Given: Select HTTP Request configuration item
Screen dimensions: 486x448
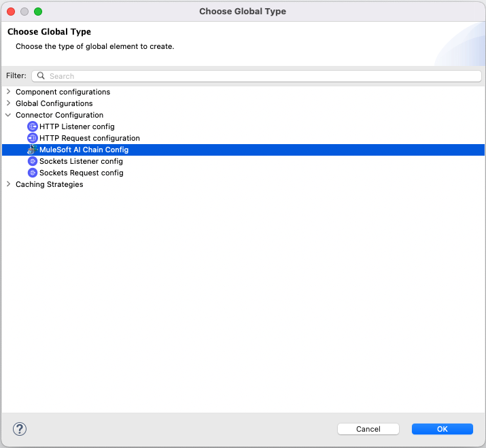Looking at the screenshot, I should click(89, 138).
